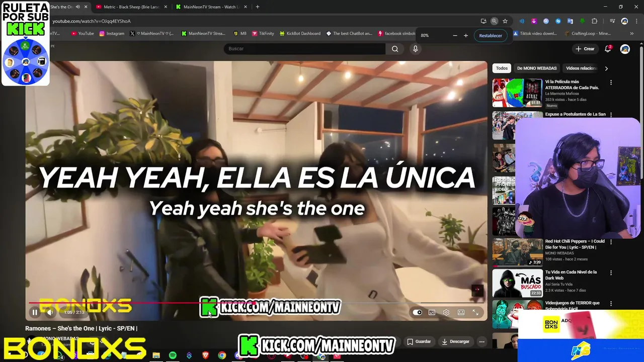Click the install app icon in the address bar
This screenshot has height=362, width=644.
[x=484, y=21]
